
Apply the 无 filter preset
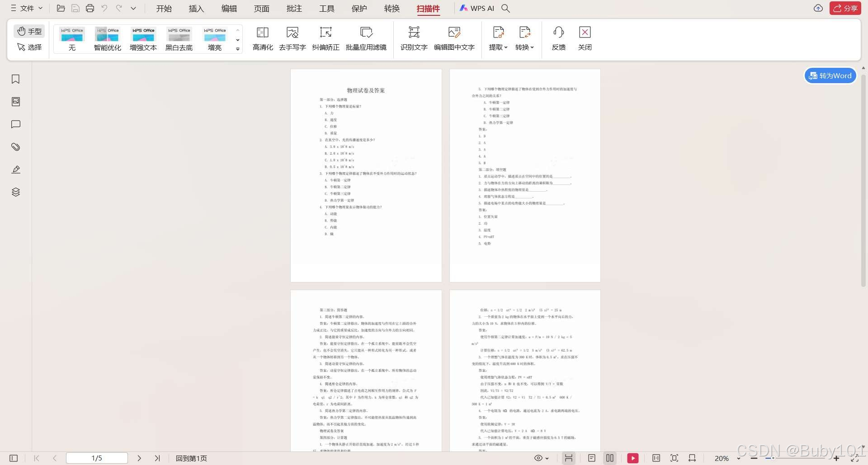[x=72, y=39]
